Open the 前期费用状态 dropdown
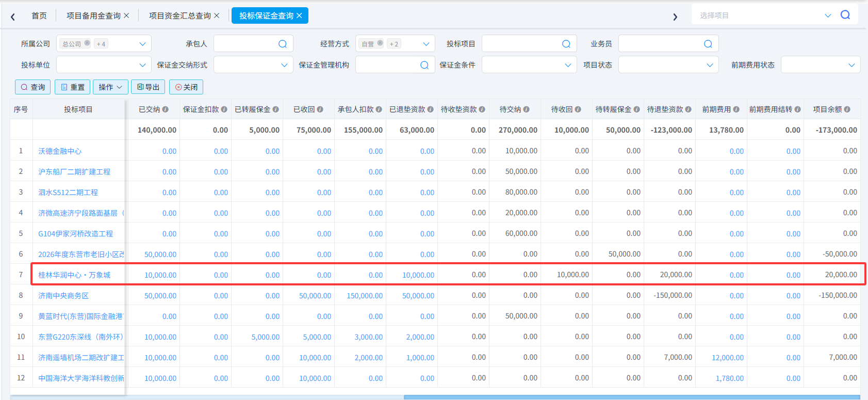The image size is (868, 400). (x=821, y=65)
